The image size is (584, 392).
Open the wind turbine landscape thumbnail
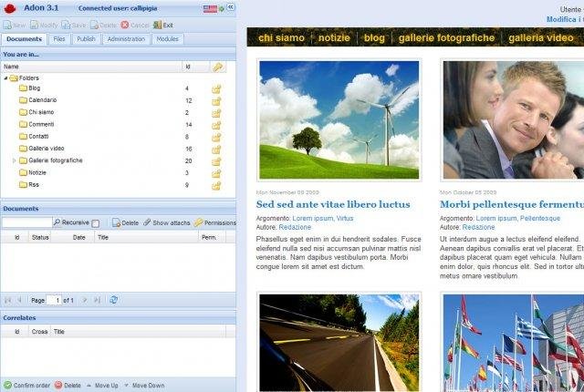339,119
